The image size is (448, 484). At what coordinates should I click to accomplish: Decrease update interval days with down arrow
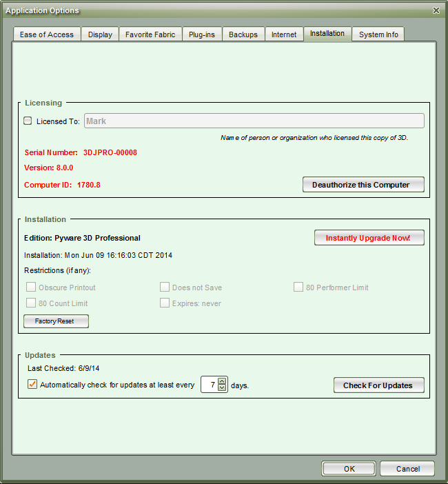click(x=222, y=387)
